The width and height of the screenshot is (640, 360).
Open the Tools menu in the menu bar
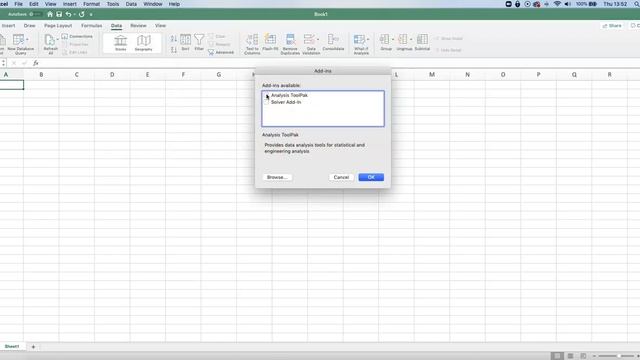point(113,4)
